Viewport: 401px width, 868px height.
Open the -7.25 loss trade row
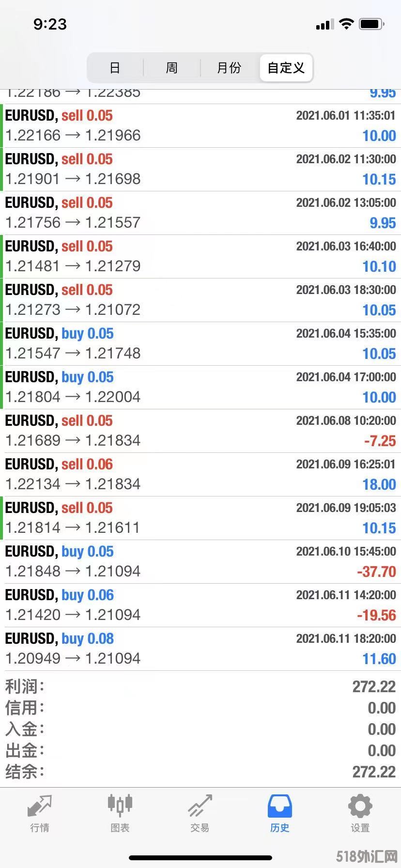[200, 431]
